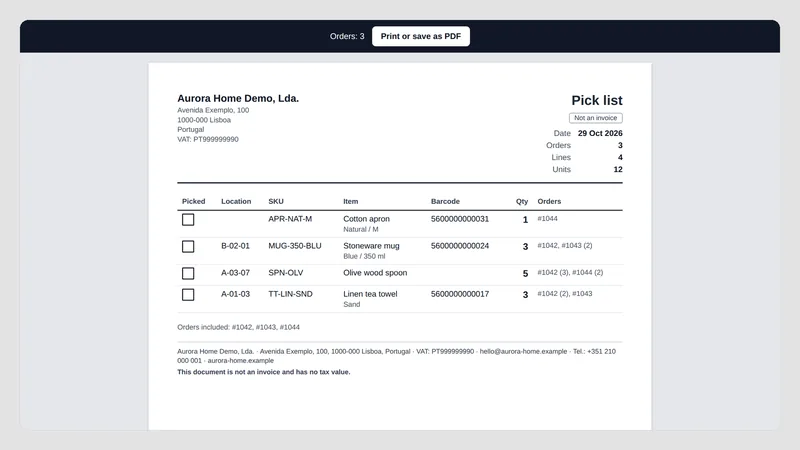
Task: Click the Orders column header in table
Action: (549, 202)
